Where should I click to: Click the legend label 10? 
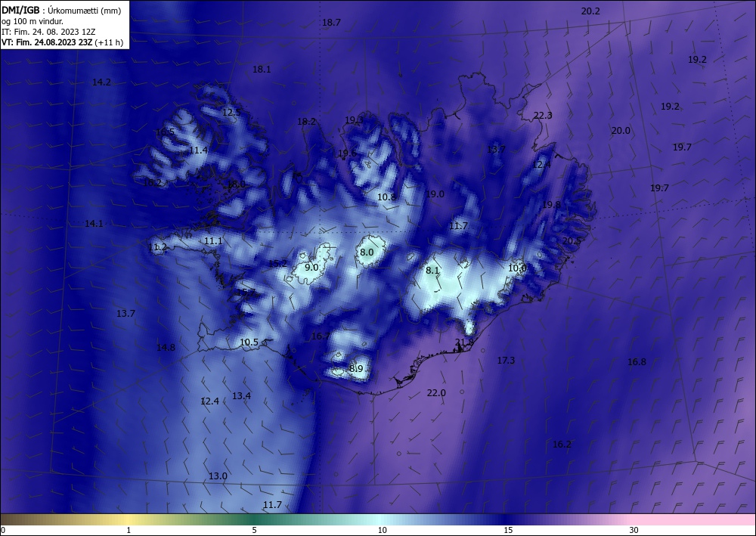[x=382, y=531]
